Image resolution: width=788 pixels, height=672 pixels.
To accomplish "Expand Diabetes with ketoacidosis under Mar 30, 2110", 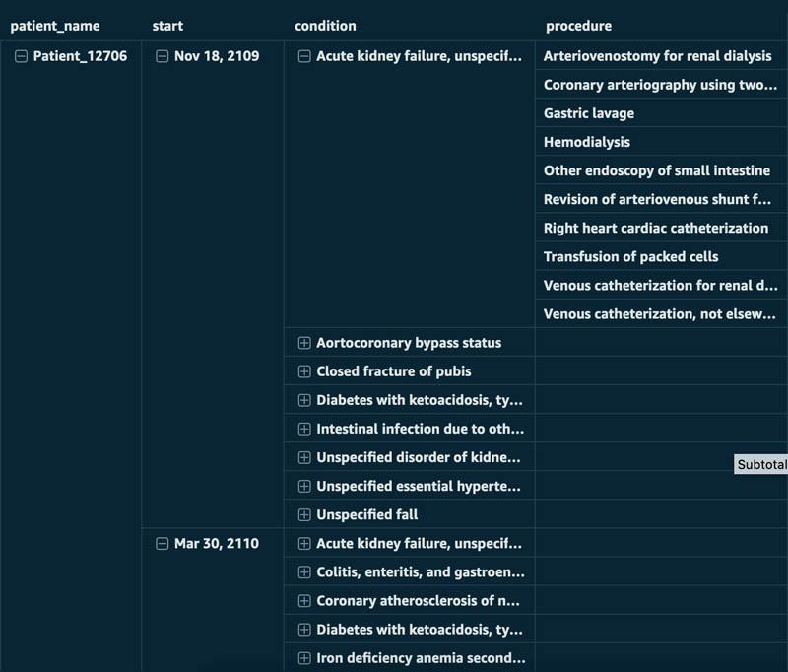I will (x=304, y=630).
